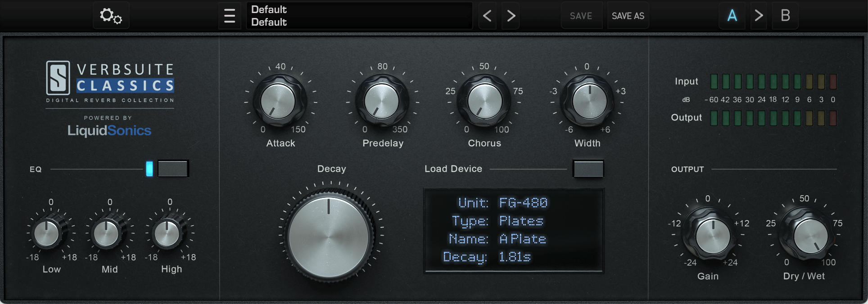Go to the previous preset arrow

click(x=487, y=16)
